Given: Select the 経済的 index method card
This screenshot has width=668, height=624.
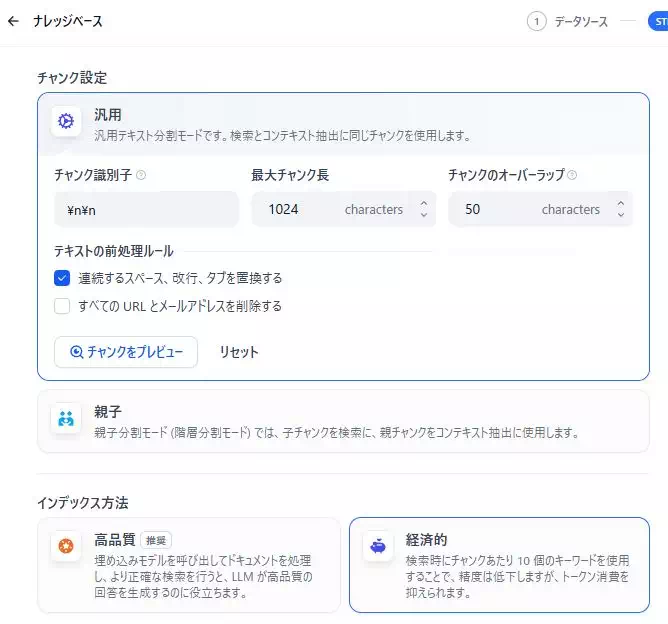Looking at the screenshot, I should click(x=498, y=564).
